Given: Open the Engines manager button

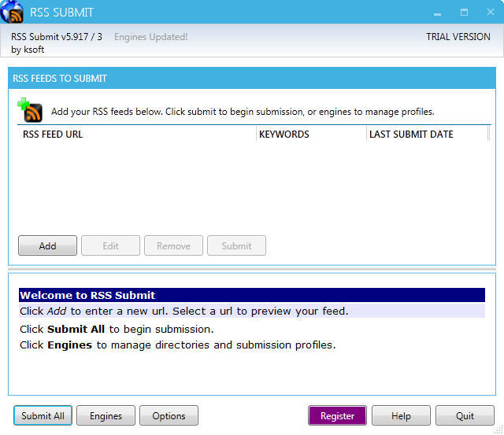Looking at the screenshot, I should 106,415.
